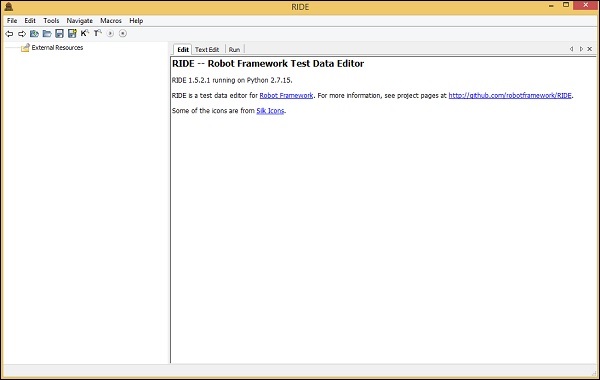Viewport: 600px width, 380px height.
Task: Click the Open Directory folder icon
Action: coord(47,34)
